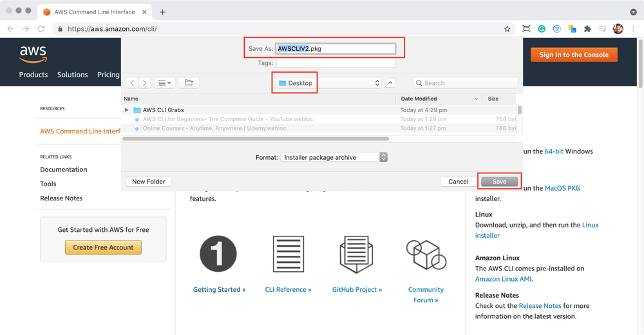
Task: Click the page vertical scrollbar
Action: [x=640, y=64]
